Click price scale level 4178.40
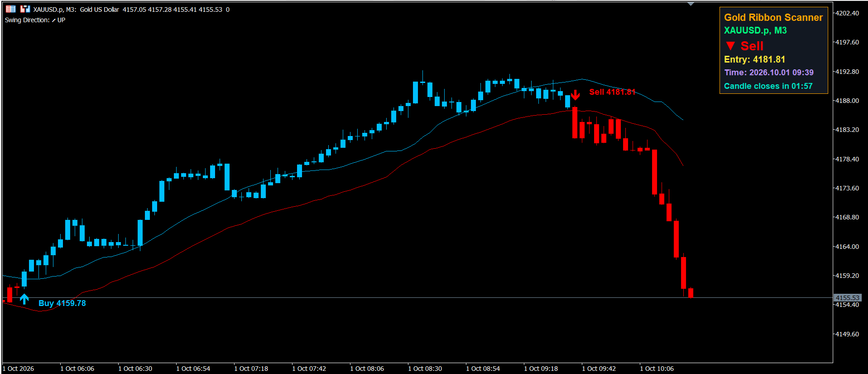This screenshot has height=374, width=868. point(847,159)
